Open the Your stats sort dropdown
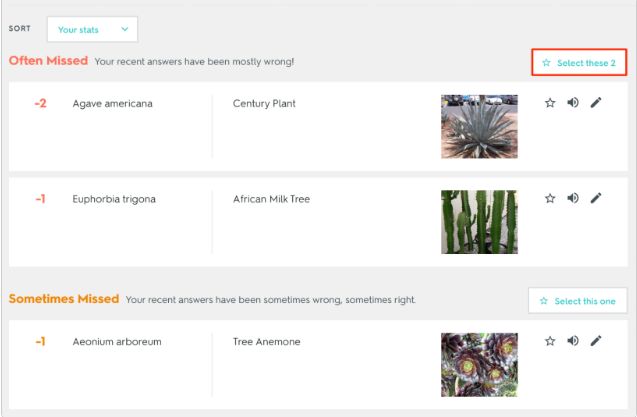Image resolution: width=637 pixels, height=417 pixels. pos(92,29)
